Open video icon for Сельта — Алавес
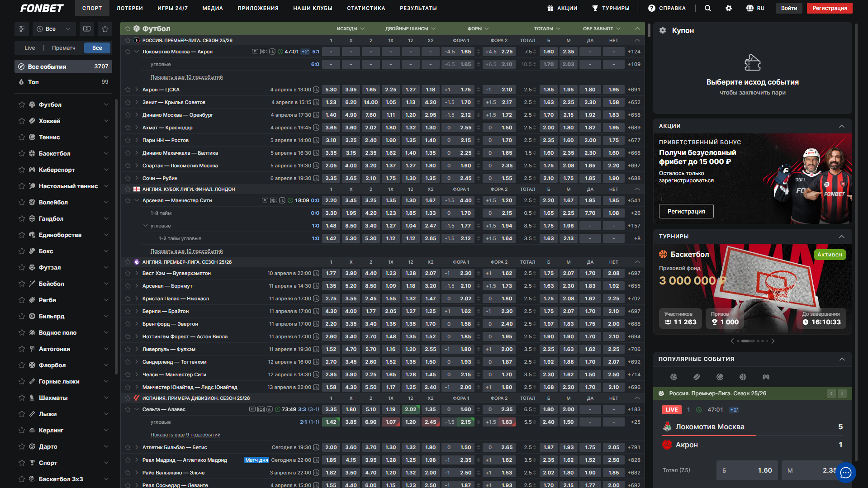 click(252, 409)
